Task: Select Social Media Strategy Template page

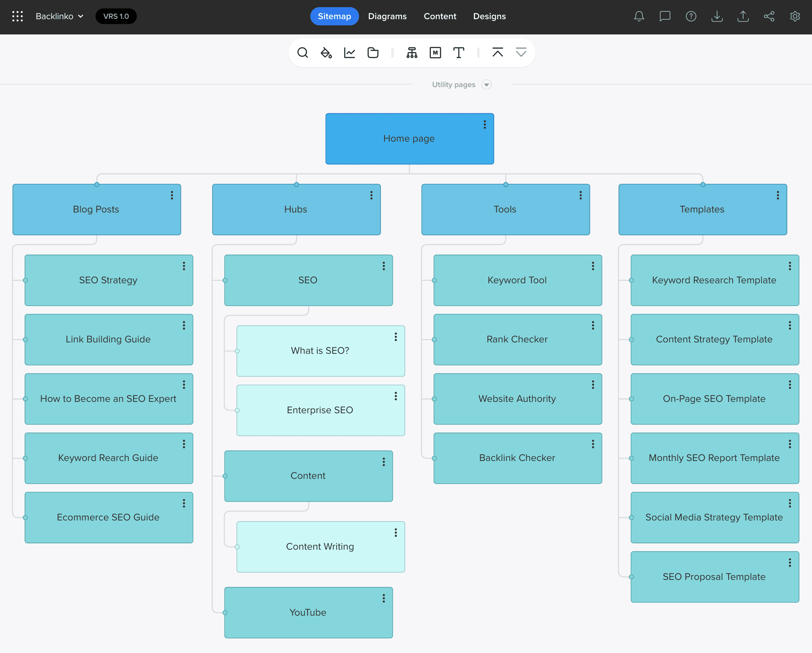Action: 715,518
